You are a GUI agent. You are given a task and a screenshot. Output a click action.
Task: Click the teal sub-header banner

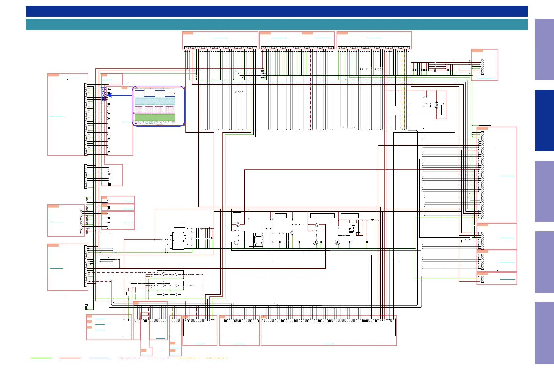coord(276,24)
